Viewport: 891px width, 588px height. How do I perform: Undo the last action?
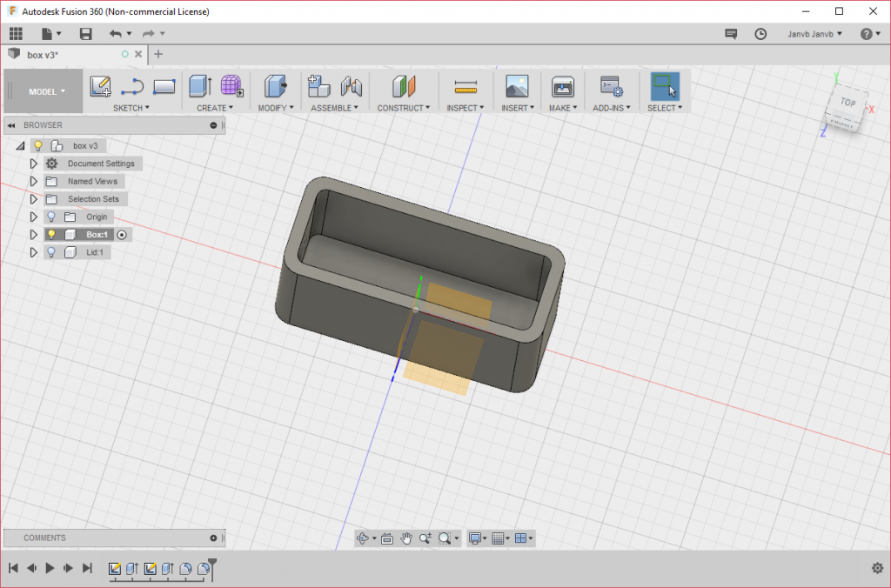(x=116, y=34)
